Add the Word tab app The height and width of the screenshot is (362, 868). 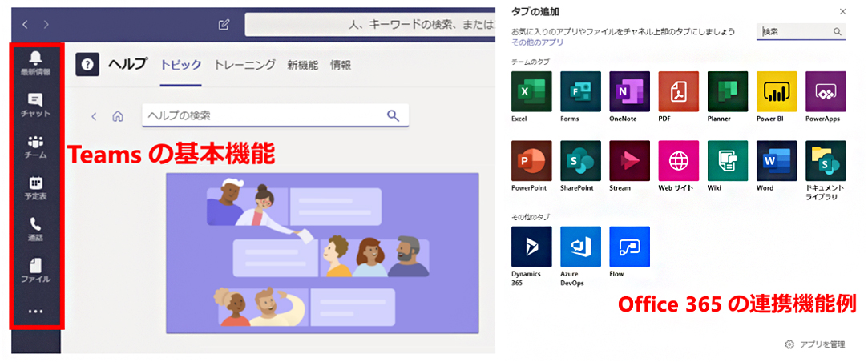point(777,160)
